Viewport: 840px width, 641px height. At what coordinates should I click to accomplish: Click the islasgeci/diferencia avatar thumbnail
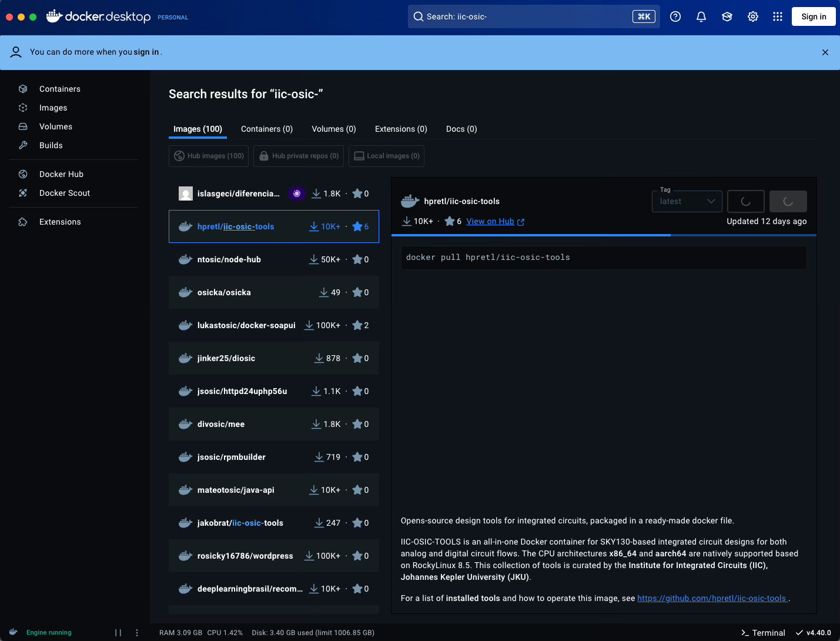[x=186, y=193]
